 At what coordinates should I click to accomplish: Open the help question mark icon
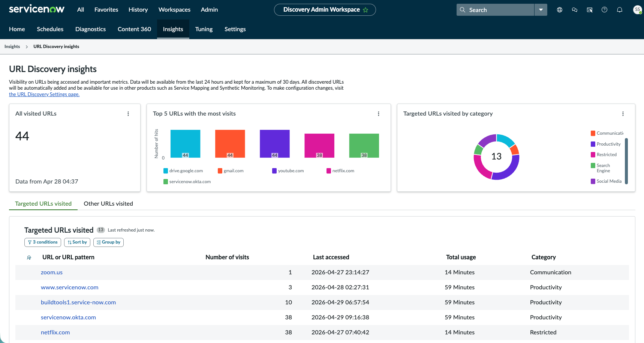(x=604, y=10)
